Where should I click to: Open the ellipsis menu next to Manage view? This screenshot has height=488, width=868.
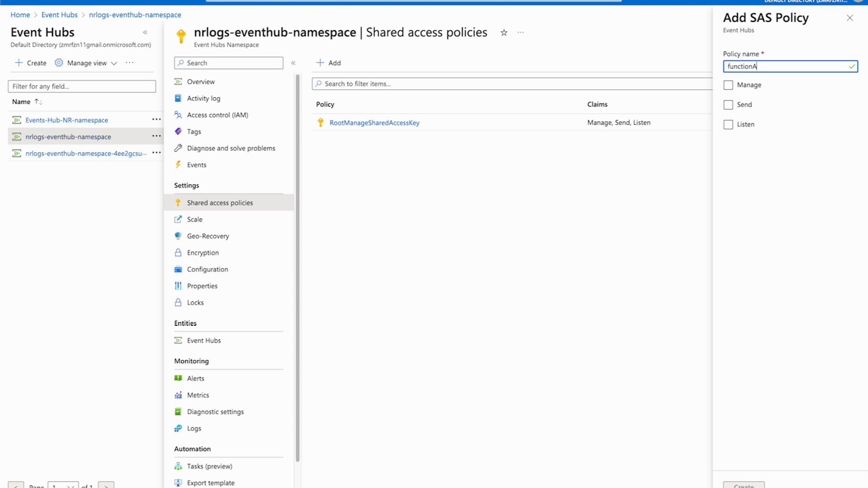pos(130,63)
